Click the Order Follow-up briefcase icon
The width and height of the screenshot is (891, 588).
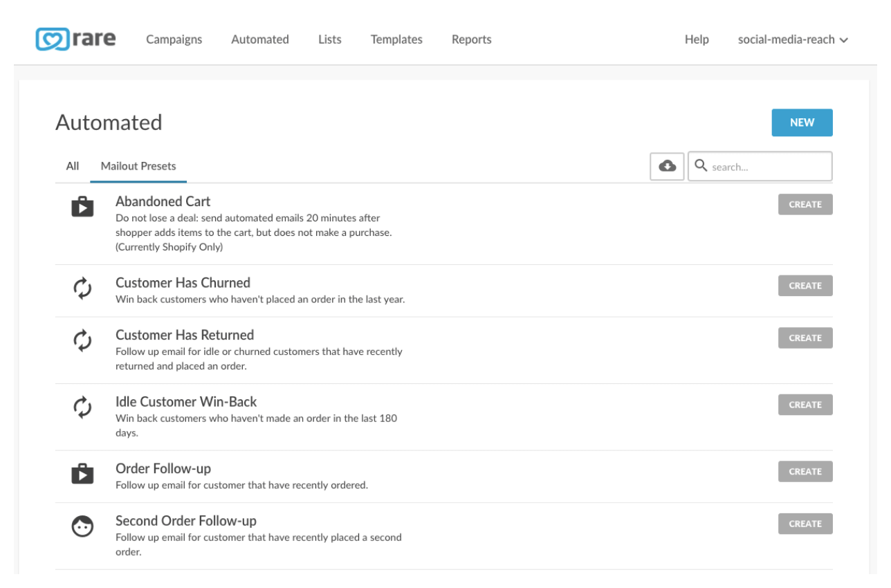click(x=82, y=473)
